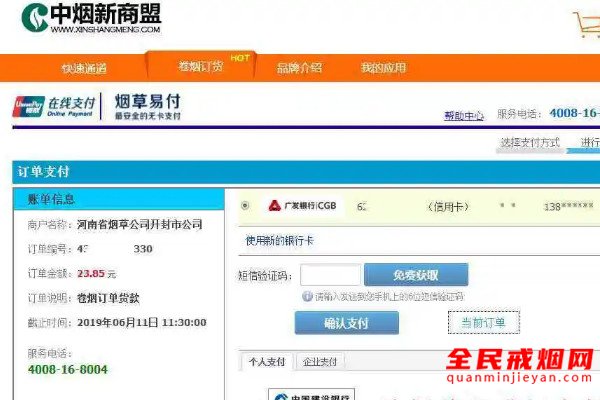The width and height of the screenshot is (600, 400).
Task: Click the green service phone 4008-16-8004
Action: [x=68, y=369]
